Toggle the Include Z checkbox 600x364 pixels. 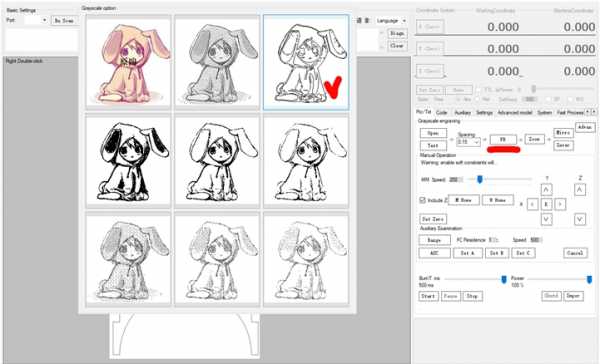(x=422, y=200)
